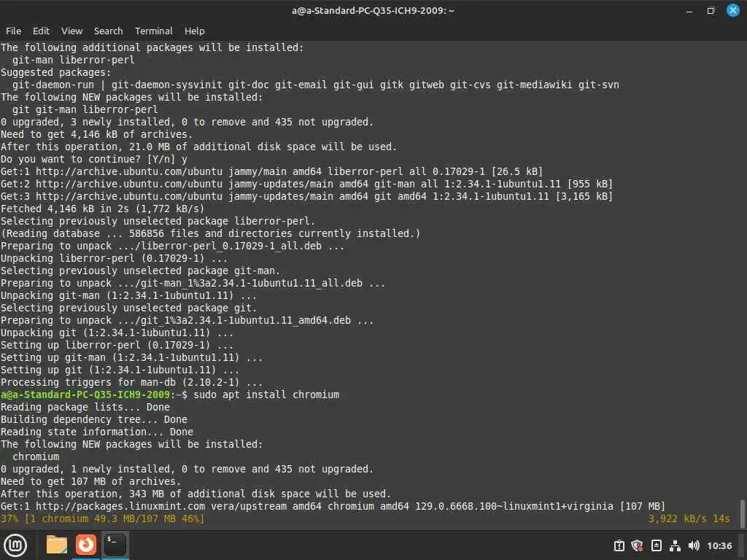Click the 'Preparing to unpack .../git_1%3a2.34.1' line
This screenshot has width=747, height=560.
coord(187,321)
